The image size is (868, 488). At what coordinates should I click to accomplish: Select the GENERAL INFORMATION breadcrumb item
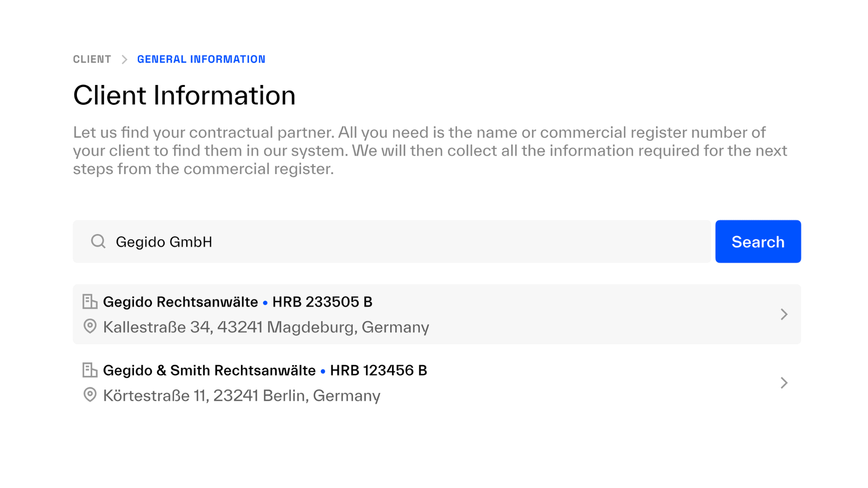[x=201, y=59]
